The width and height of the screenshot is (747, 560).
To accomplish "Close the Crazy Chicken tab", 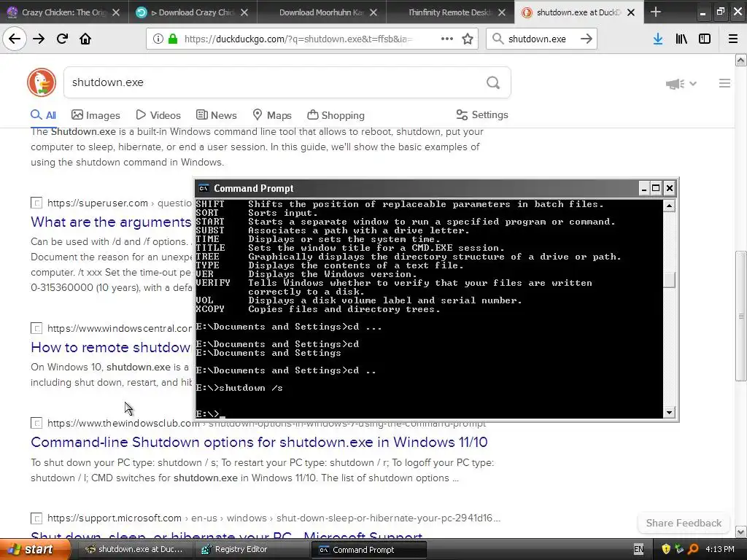I will click(x=116, y=12).
